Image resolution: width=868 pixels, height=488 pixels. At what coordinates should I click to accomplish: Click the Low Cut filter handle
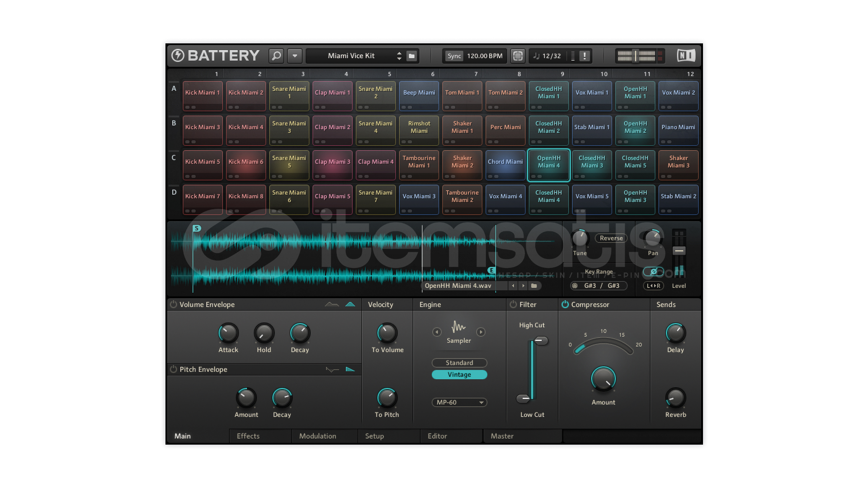pos(524,398)
